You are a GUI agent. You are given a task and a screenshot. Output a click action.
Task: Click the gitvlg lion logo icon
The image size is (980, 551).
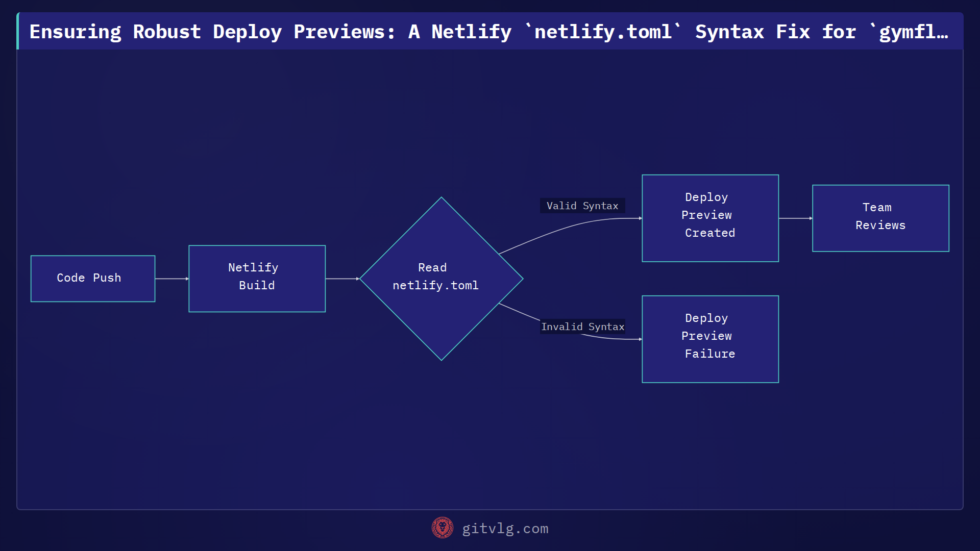pyautogui.click(x=442, y=528)
